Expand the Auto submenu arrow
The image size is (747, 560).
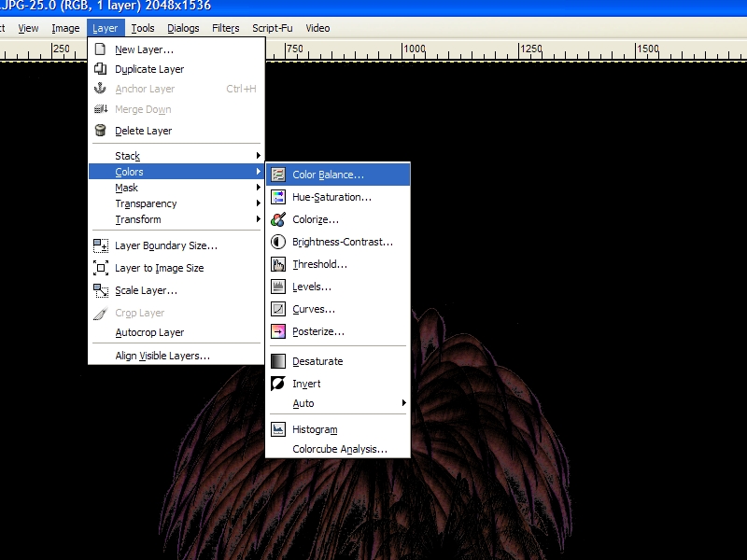point(404,403)
